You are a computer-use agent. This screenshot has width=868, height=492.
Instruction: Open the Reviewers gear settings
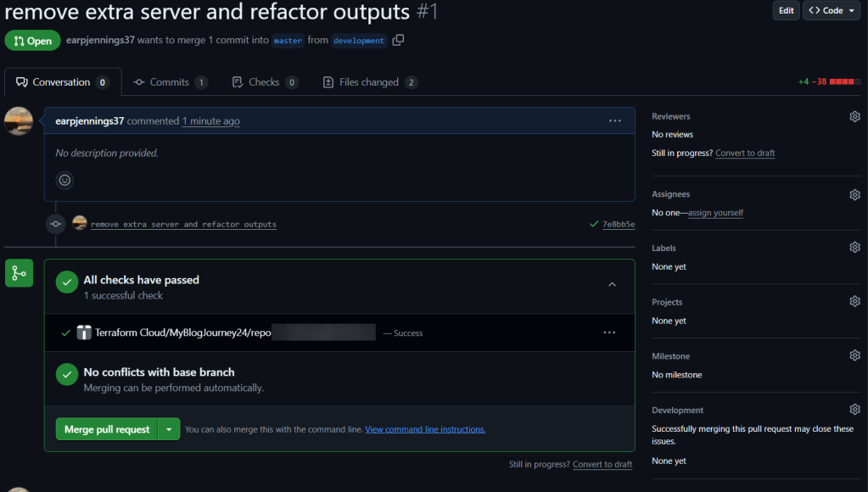854,116
